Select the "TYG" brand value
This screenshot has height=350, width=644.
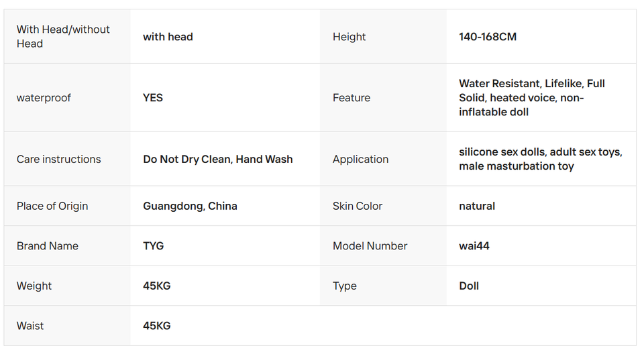[154, 246]
